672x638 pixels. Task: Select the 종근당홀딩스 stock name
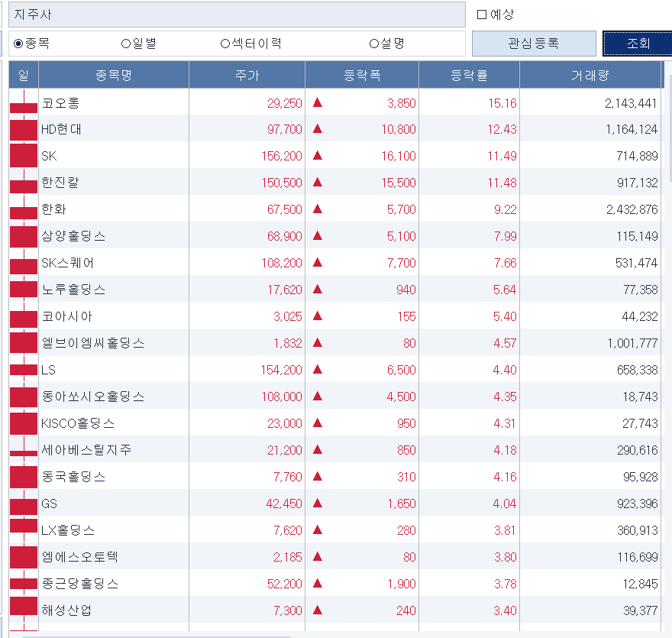click(79, 584)
